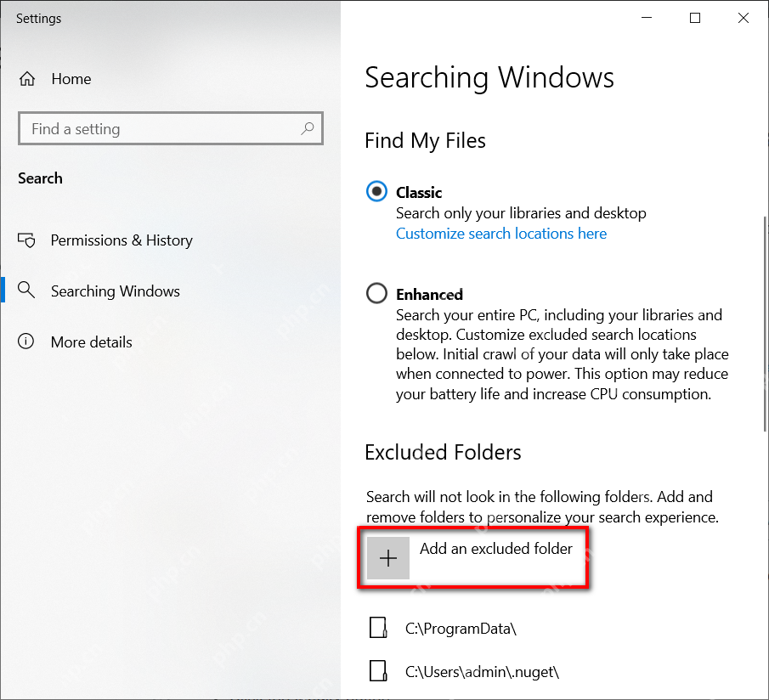Click the More details info icon
The height and width of the screenshot is (700, 769).
(26, 342)
